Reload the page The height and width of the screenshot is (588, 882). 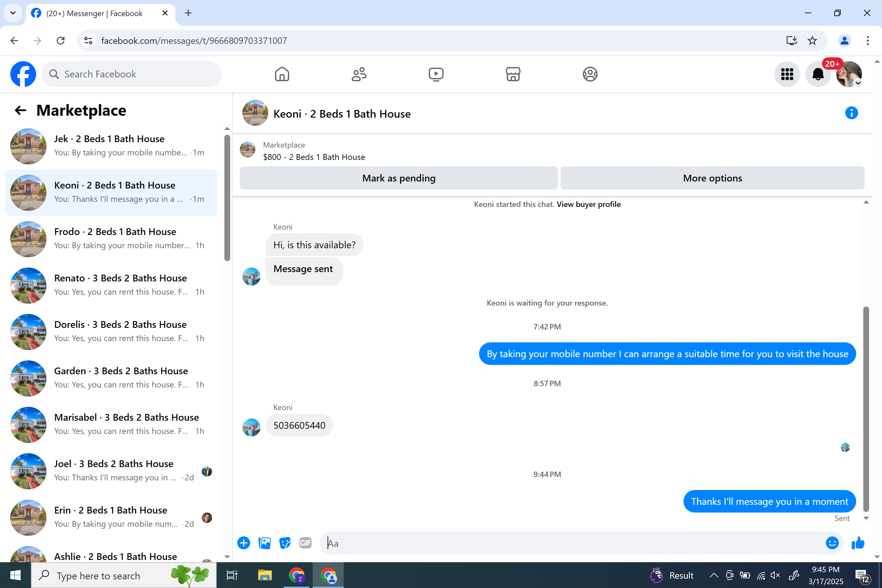[x=60, y=41]
